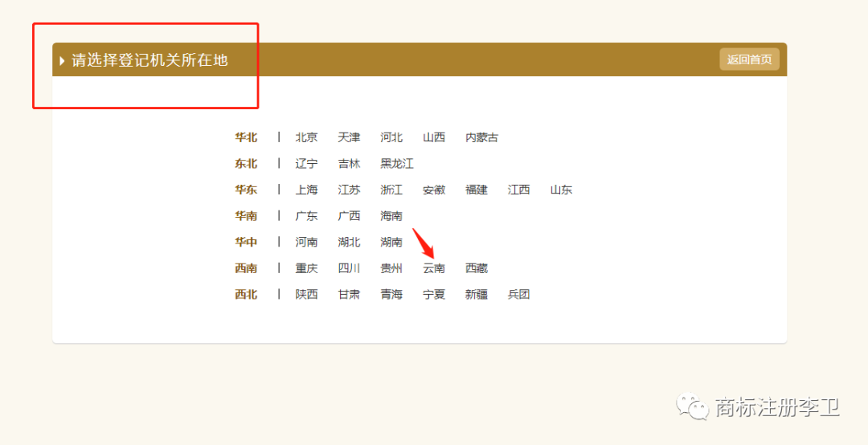Select 河南 in the 华中 row
868x445 pixels.
306,242
